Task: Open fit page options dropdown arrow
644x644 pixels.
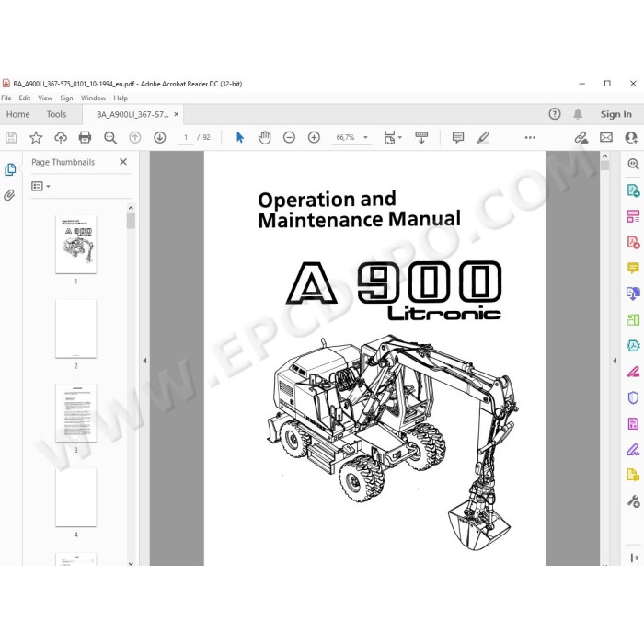Action: coord(400,138)
